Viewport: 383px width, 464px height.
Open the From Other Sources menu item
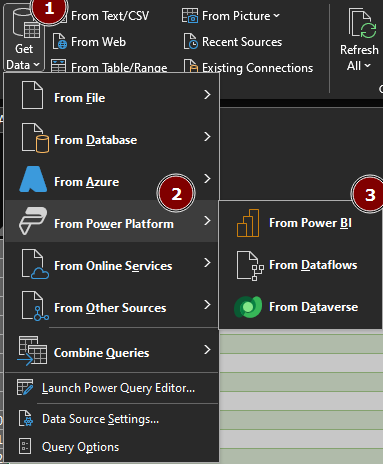coord(112,306)
